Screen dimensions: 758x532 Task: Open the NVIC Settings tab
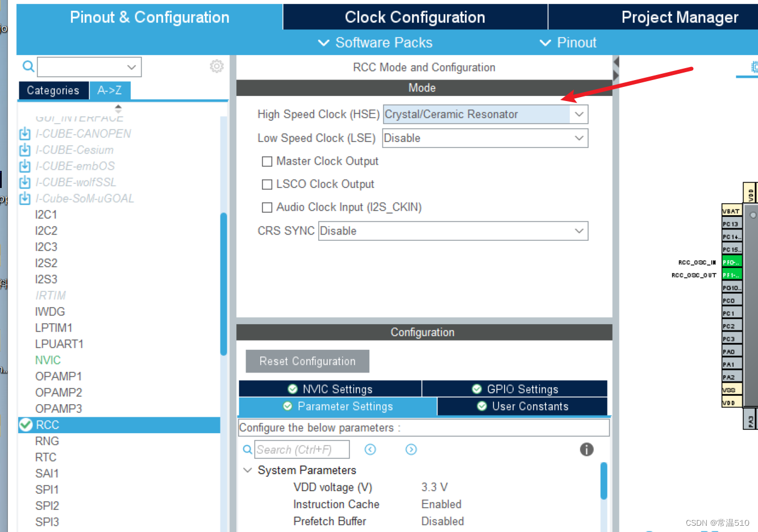coord(330,389)
